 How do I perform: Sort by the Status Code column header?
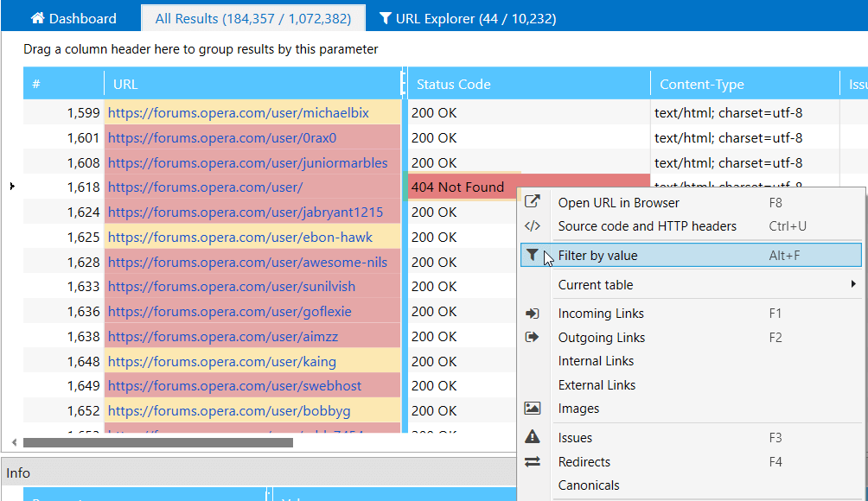tap(528, 84)
